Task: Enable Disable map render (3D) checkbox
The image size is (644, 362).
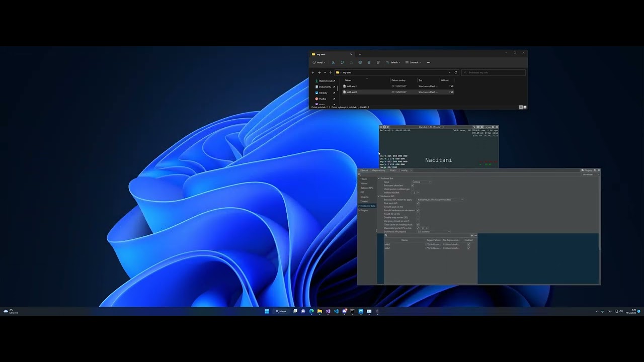Action: pos(418,217)
